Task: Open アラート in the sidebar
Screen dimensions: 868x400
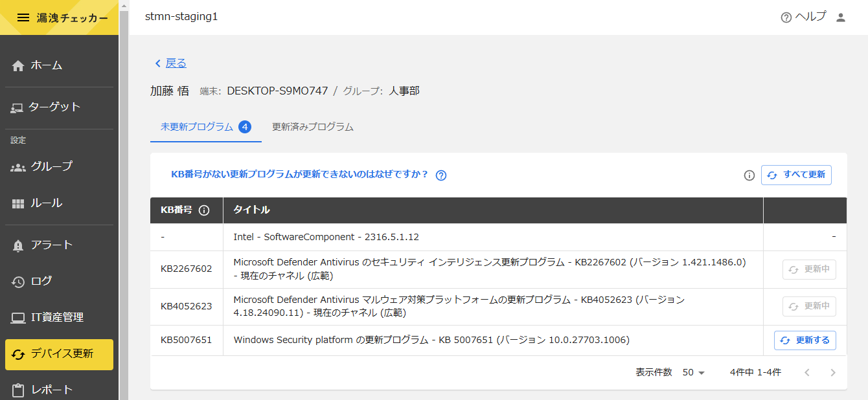Action: pos(59,245)
